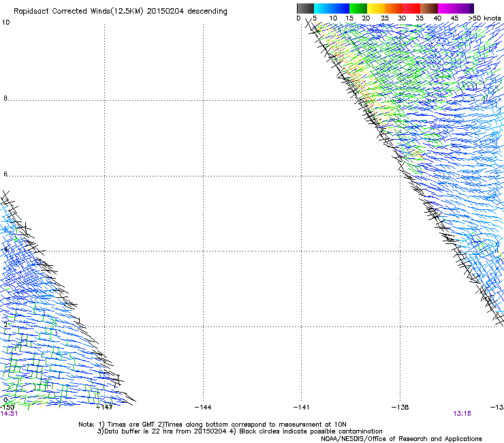Viewport: 504px width, 443px height.
Task: Click 'NOAA/NESDIS/Office of Research and Applications' credit
Action: (401, 439)
